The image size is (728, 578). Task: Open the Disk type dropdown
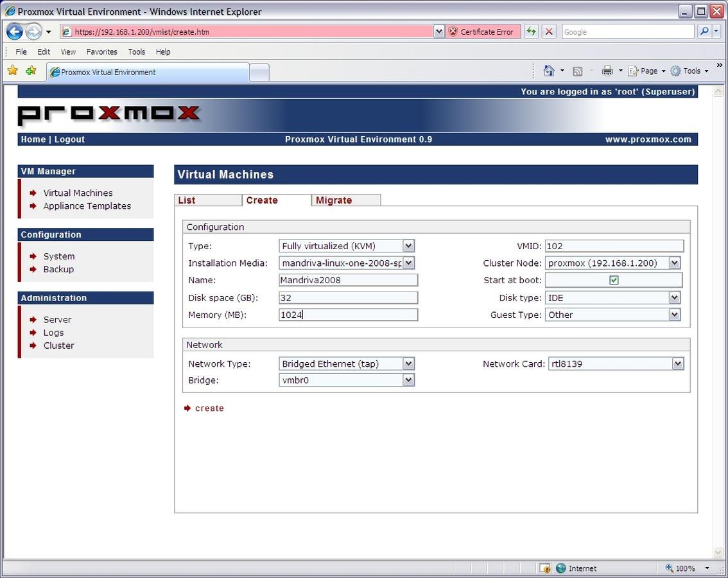pyautogui.click(x=613, y=298)
